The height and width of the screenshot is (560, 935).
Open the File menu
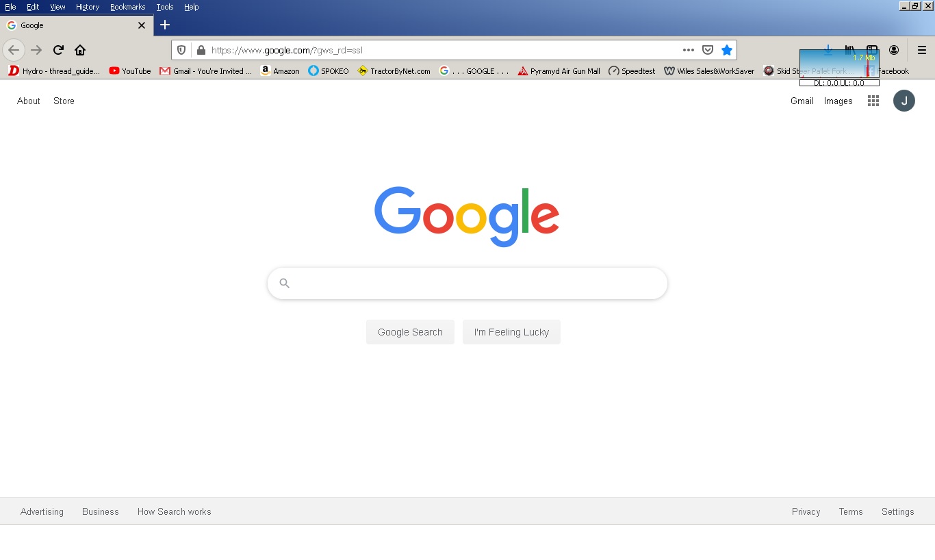coord(10,7)
